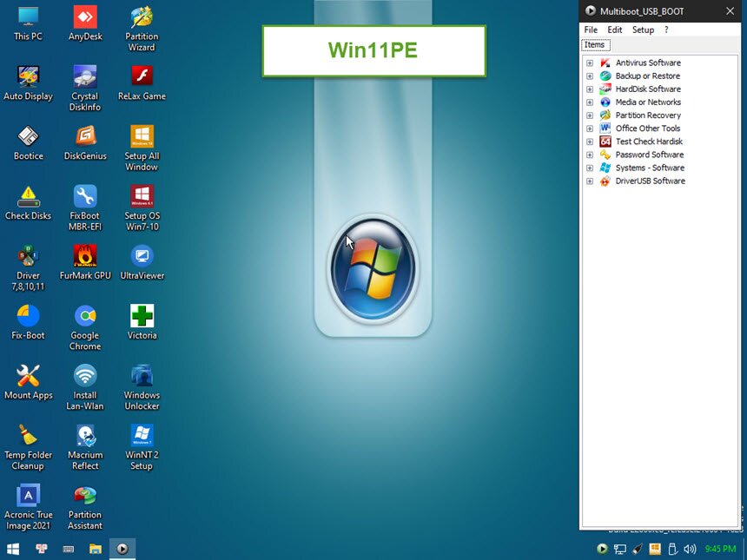
Task: Launch Macrium Reflect
Action: pyautogui.click(x=85, y=448)
